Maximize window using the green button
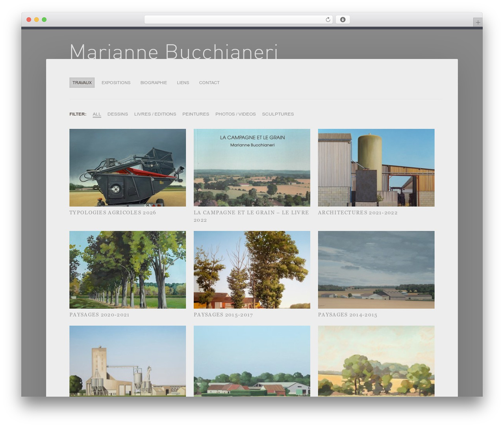The image size is (504, 427). click(44, 20)
